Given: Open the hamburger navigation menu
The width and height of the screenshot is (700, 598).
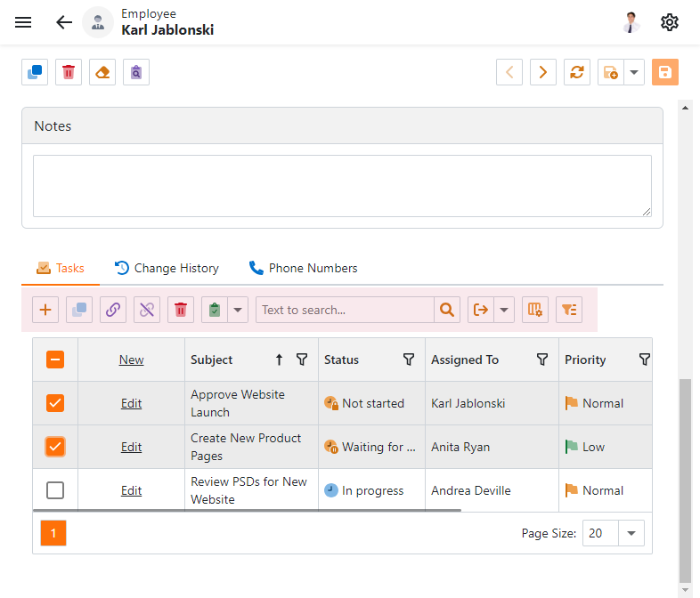Looking at the screenshot, I should (x=23, y=22).
